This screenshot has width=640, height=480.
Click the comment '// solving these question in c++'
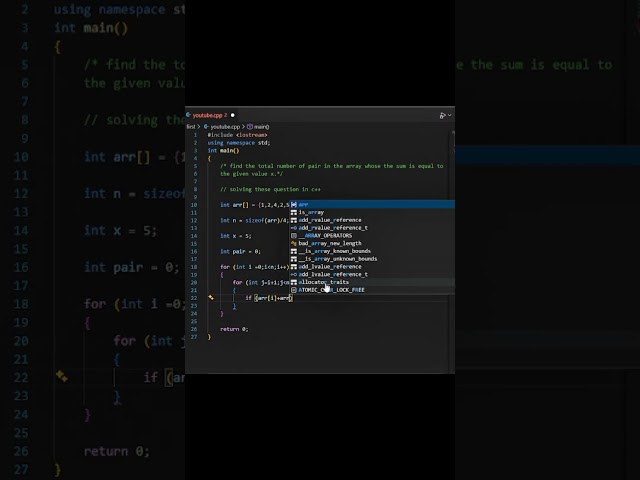(x=270, y=189)
